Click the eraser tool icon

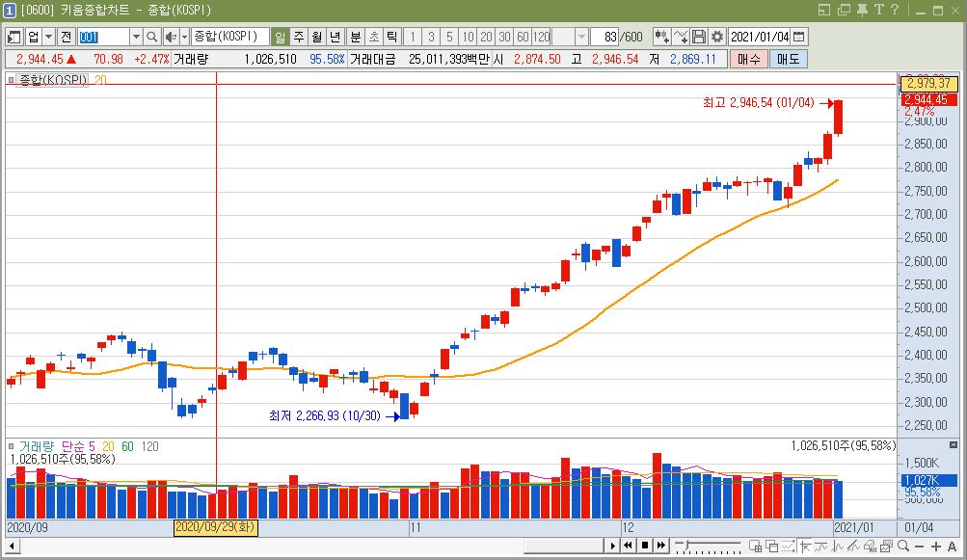coord(871,546)
